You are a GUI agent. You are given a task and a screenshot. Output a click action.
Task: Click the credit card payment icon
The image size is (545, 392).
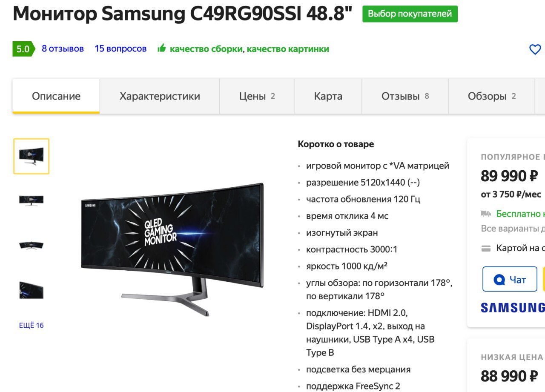[x=486, y=248]
